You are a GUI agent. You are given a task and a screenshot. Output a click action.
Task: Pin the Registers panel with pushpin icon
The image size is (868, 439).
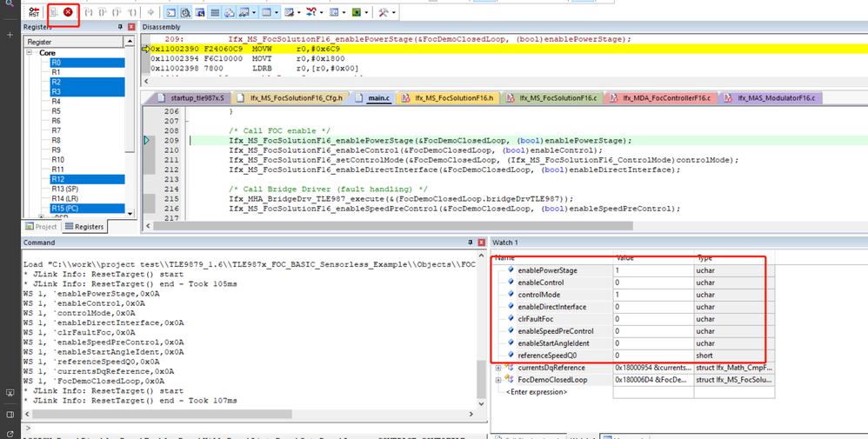tap(120, 27)
